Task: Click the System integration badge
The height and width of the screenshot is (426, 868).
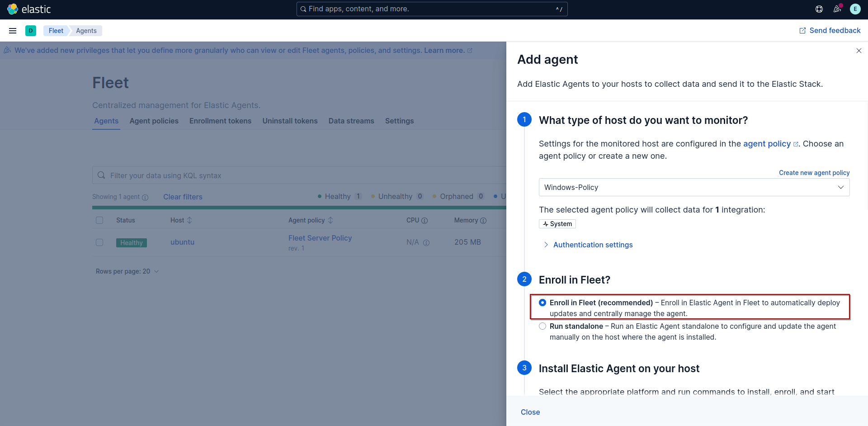Action: (x=557, y=224)
